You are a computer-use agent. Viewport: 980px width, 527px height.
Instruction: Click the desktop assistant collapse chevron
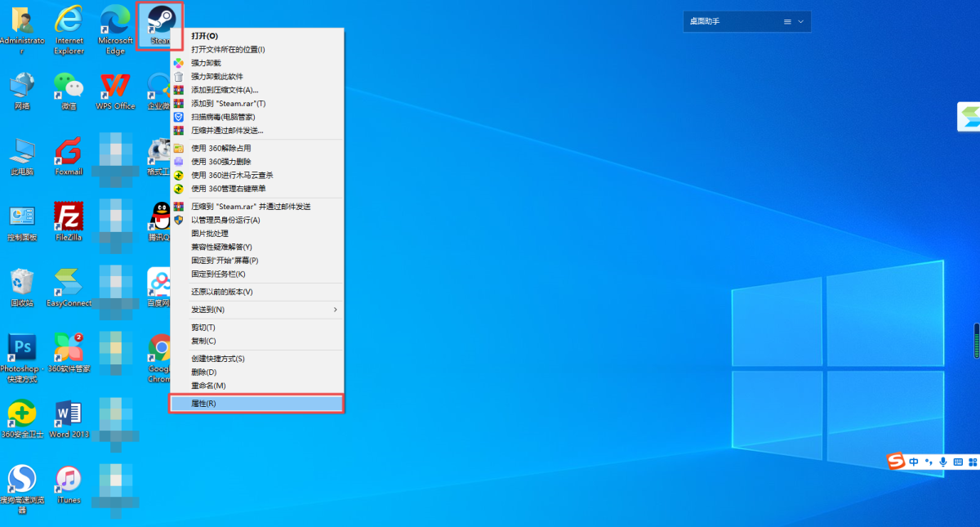click(800, 21)
